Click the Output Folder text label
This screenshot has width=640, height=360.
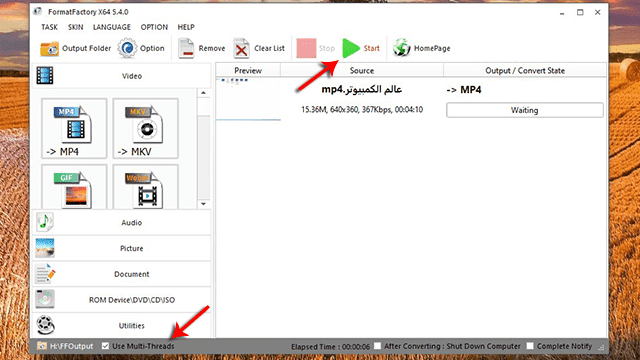(x=86, y=48)
